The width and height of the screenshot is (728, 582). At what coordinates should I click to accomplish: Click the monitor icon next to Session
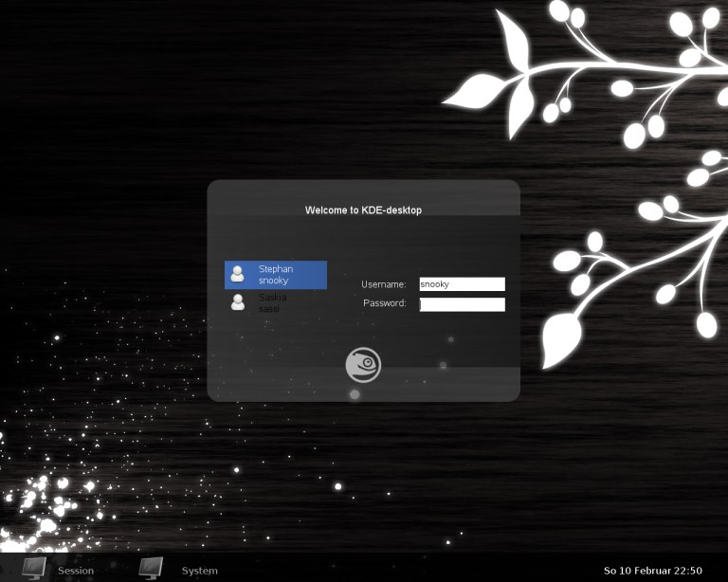click(35, 569)
